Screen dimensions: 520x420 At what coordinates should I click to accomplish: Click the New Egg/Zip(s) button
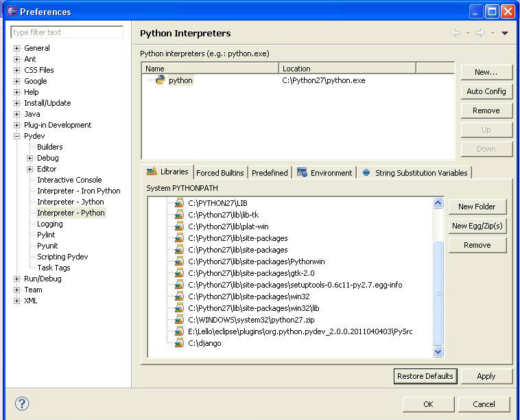tap(477, 226)
